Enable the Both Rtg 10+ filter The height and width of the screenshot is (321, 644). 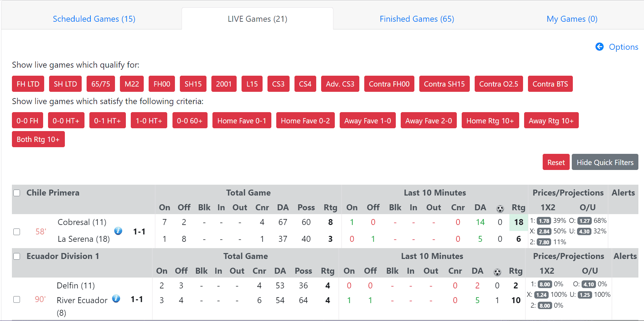coord(38,139)
